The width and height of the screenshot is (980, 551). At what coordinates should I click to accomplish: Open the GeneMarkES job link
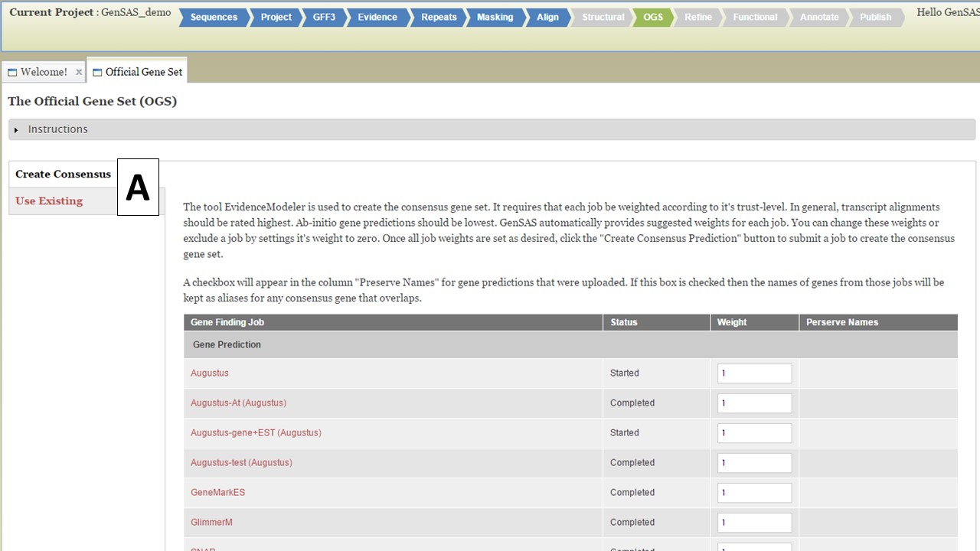tap(218, 493)
